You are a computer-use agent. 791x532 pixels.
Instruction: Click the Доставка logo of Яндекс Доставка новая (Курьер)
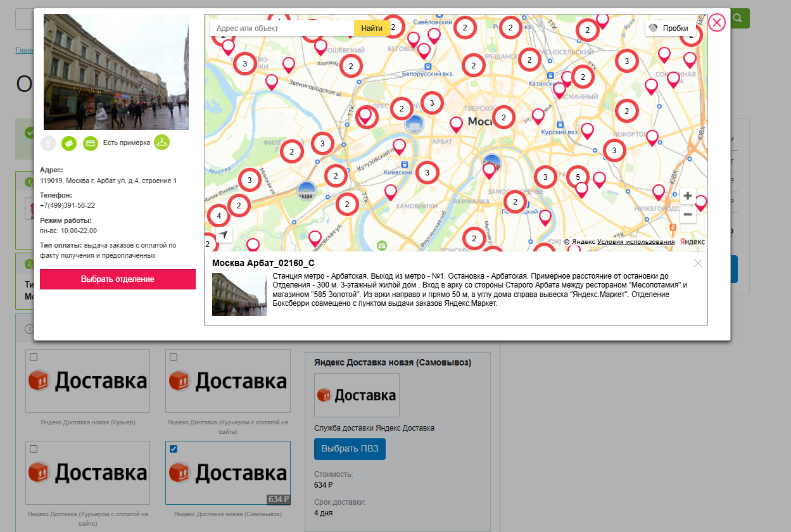87,381
